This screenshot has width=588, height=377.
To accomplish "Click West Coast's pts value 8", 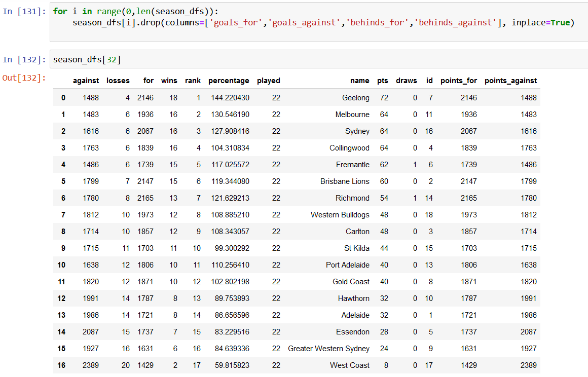I will coord(386,365).
